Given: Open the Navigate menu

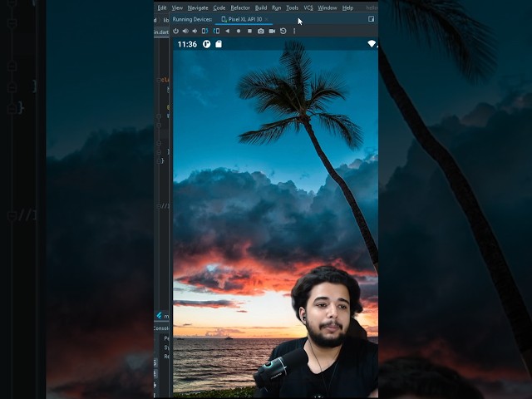Looking at the screenshot, I should 198,7.
